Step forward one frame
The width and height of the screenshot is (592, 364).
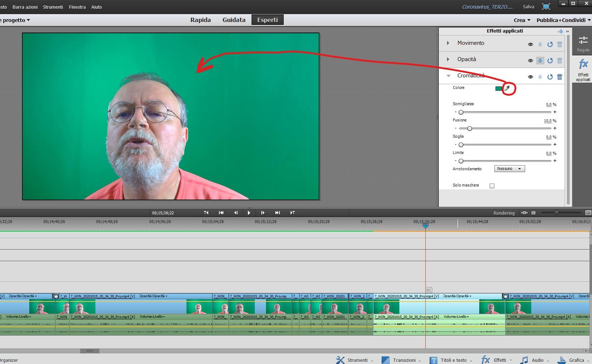[263, 213]
